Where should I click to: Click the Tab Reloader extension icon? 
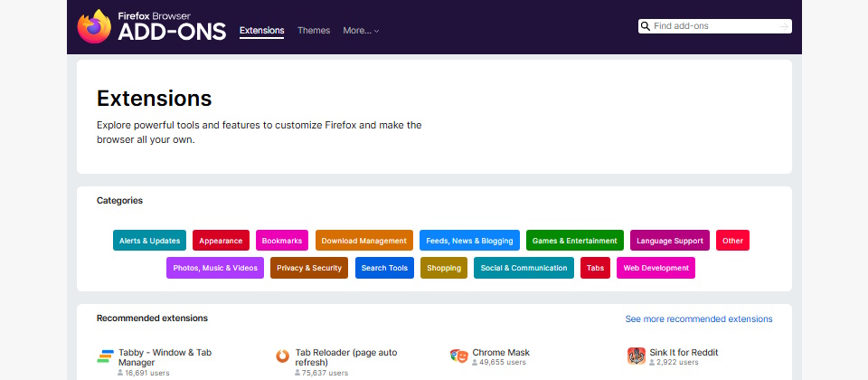283,356
